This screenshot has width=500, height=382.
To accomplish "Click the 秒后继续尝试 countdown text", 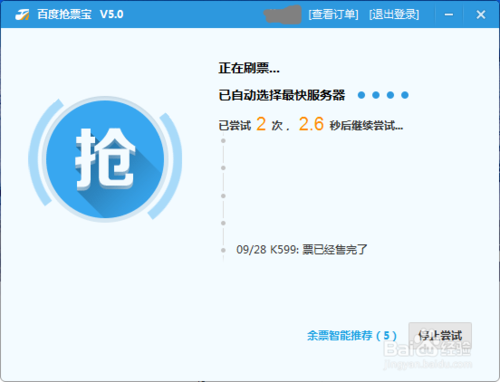I will coord(366,126).
